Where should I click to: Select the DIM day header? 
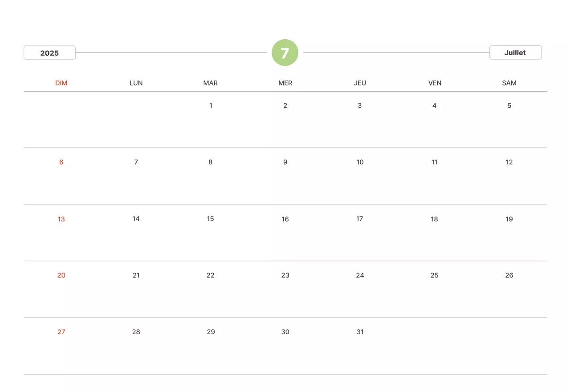click(61, 83)
